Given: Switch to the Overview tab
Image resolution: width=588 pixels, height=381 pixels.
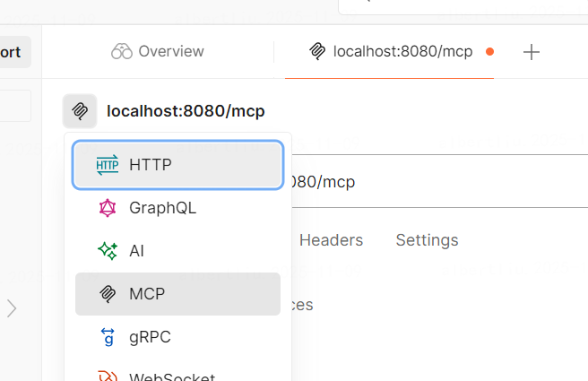Looking at the screenshot, I should click(158, 51).
